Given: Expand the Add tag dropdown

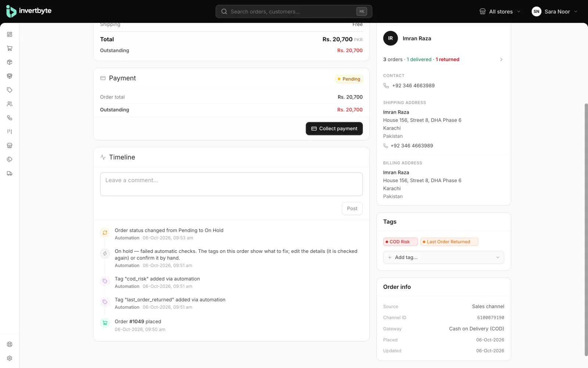Looking at the screenshot, I should click(x=444, y=257).
